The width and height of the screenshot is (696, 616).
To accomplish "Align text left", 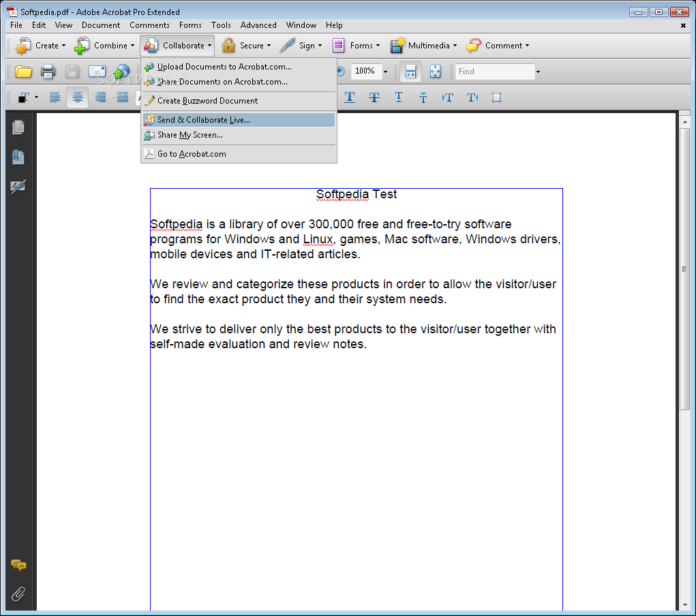I will (x=55, y=97).
